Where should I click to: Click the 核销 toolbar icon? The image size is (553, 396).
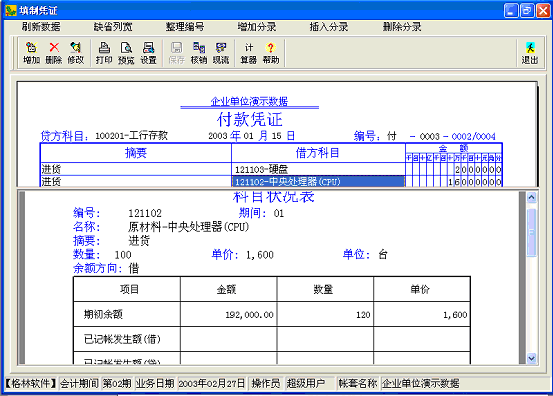199,53
